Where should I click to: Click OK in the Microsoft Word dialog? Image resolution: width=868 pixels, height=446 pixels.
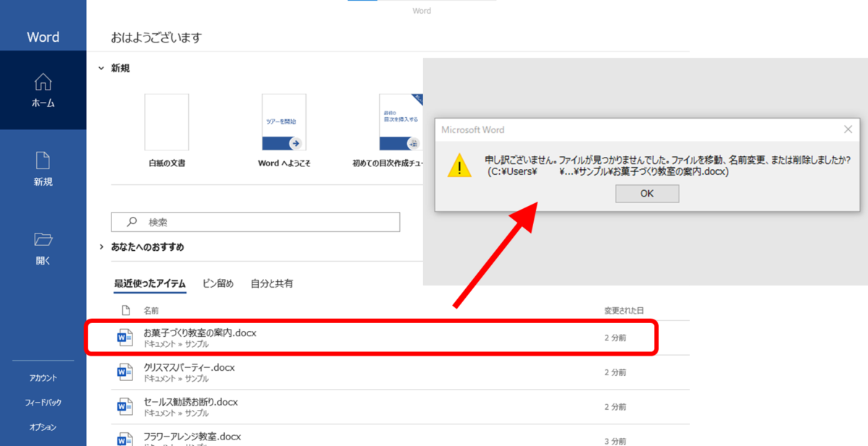point(647,194)
